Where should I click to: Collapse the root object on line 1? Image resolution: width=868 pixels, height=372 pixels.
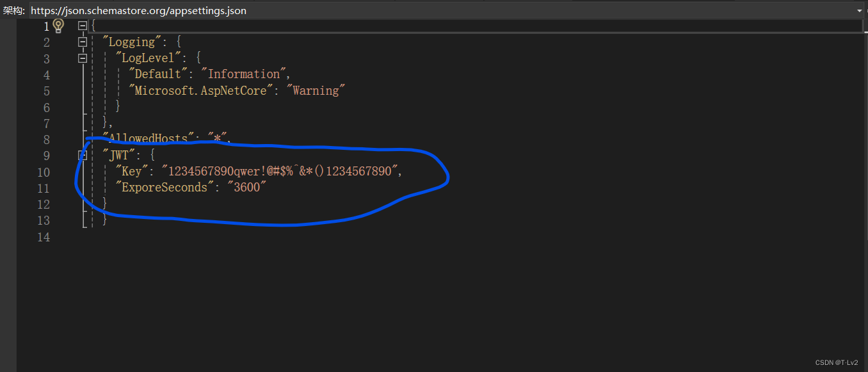(x=82, y=26)
